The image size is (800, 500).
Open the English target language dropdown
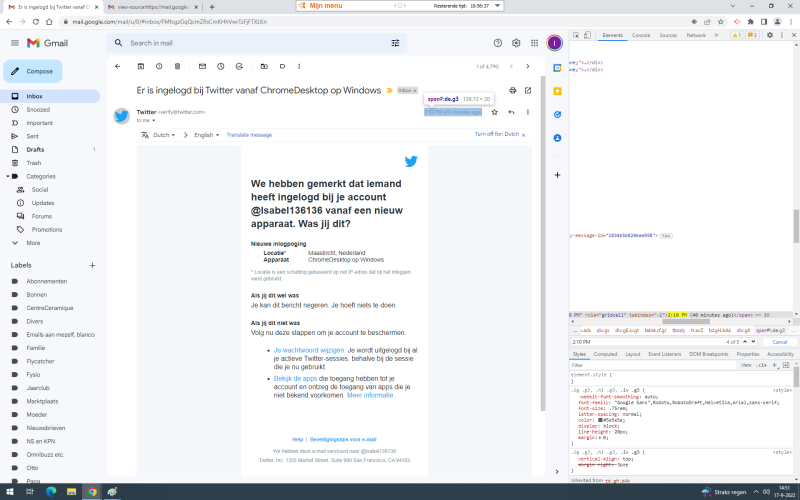pyautogui.click(x=206, y=134)
